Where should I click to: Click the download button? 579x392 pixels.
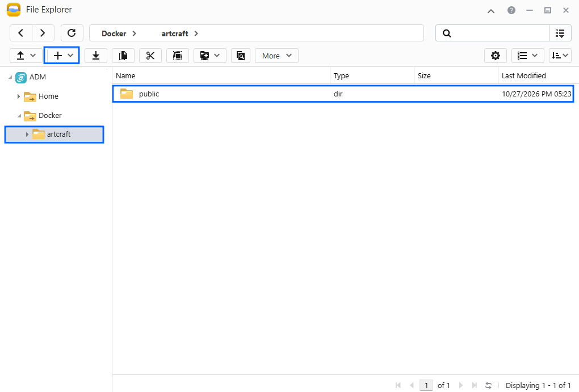pyautogui.click(x=96, y=56)
